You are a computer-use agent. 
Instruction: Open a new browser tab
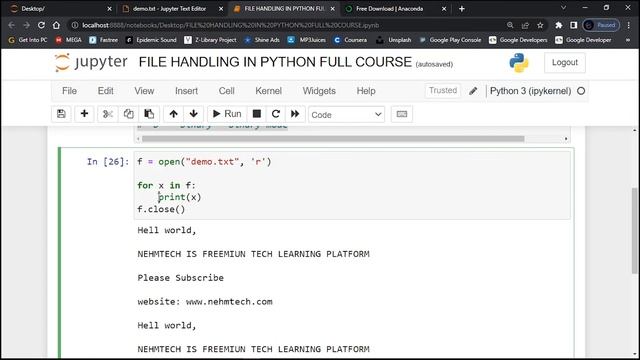pyautogui.click(x=462, y=9)
